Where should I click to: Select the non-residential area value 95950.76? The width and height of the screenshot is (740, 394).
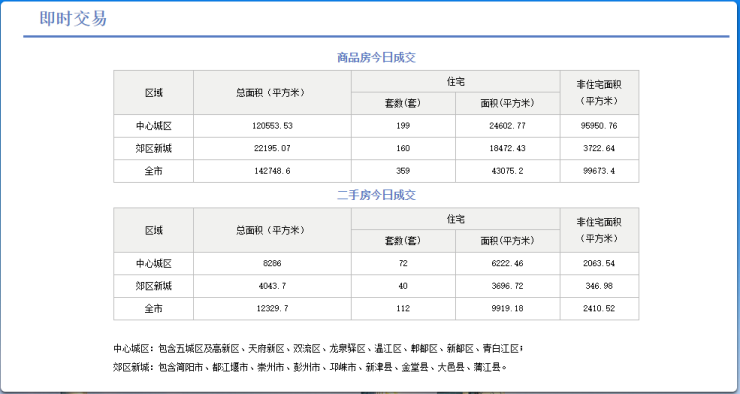[599, 126]
